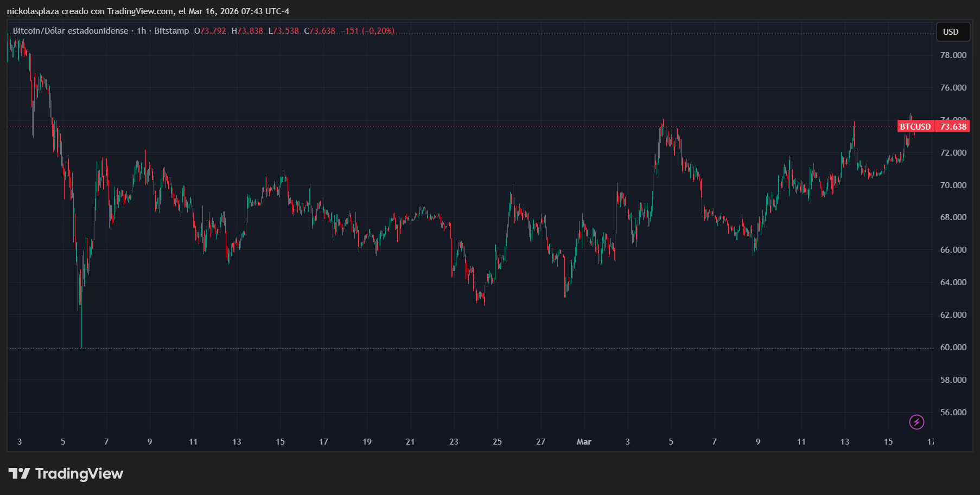The image size is (980, 495).
Task: Click the Bitstamp exchange name in legend
Action: (x=171, y=31)
